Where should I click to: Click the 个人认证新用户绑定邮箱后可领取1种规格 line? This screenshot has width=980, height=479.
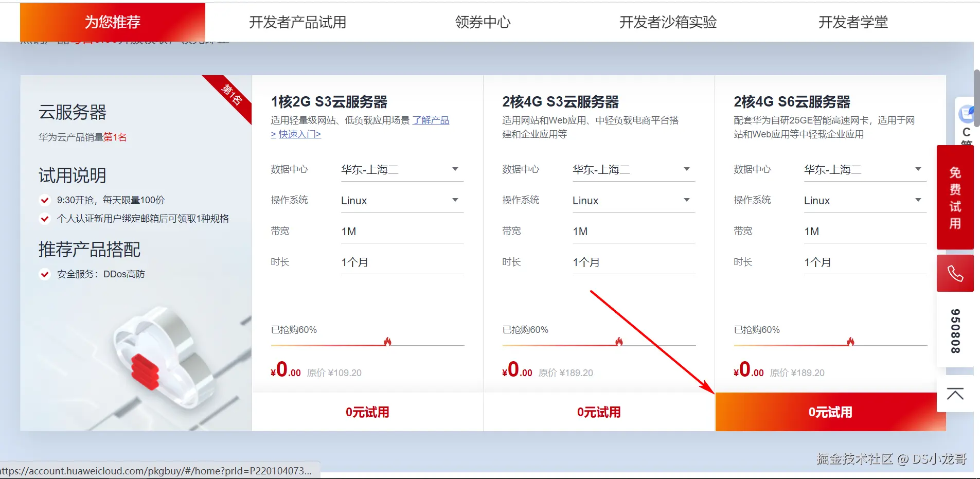coord(143,219)
